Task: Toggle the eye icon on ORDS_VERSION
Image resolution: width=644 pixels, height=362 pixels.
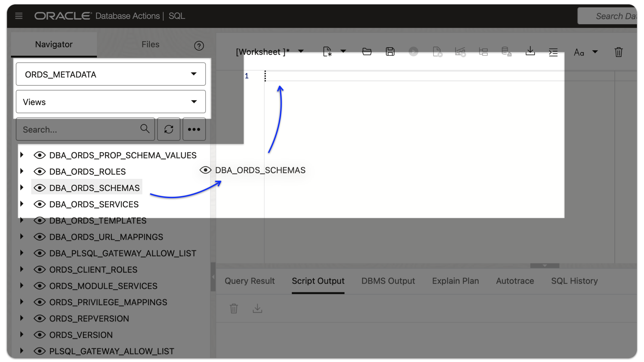Action: point(40,335)
